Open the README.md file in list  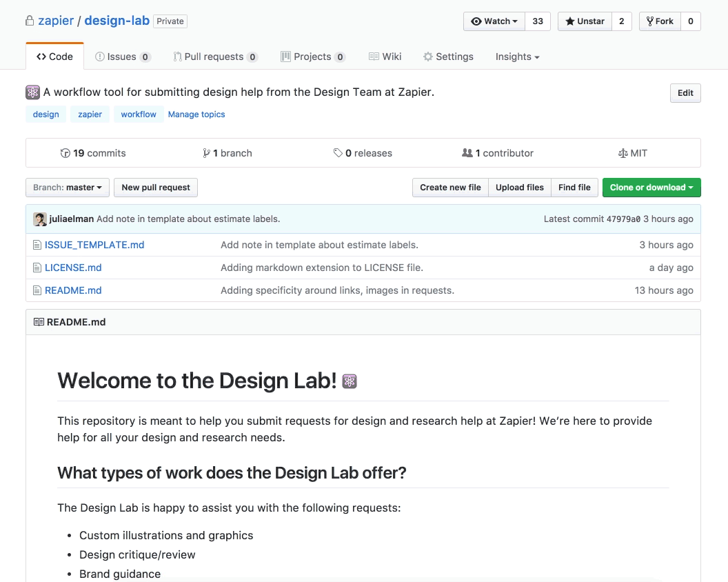[73, 290]
